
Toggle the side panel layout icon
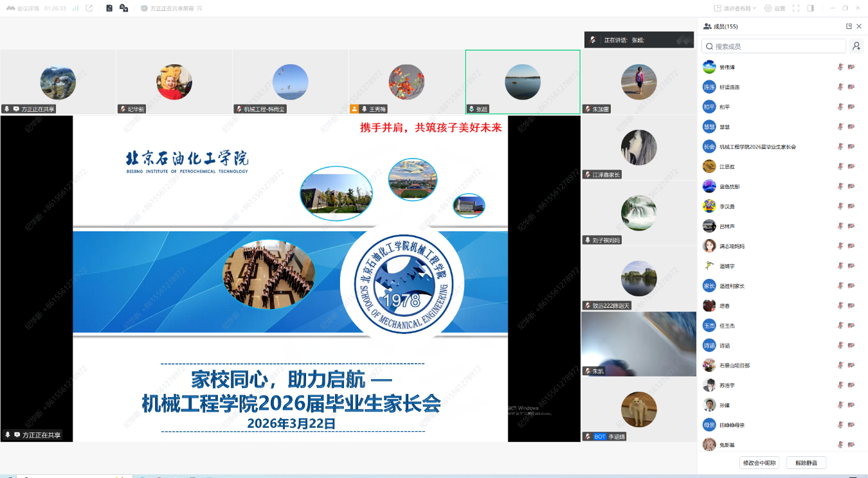[x=811, y=8]
